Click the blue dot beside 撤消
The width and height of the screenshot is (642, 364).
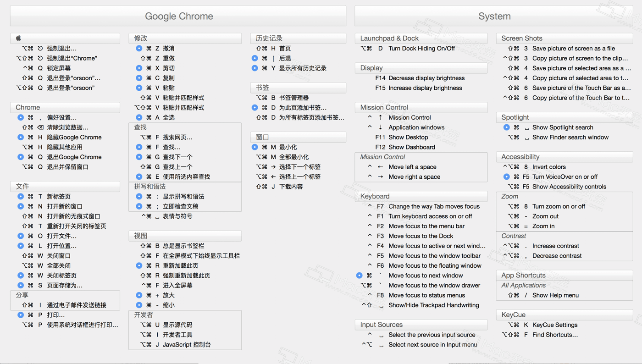point(139,48)
